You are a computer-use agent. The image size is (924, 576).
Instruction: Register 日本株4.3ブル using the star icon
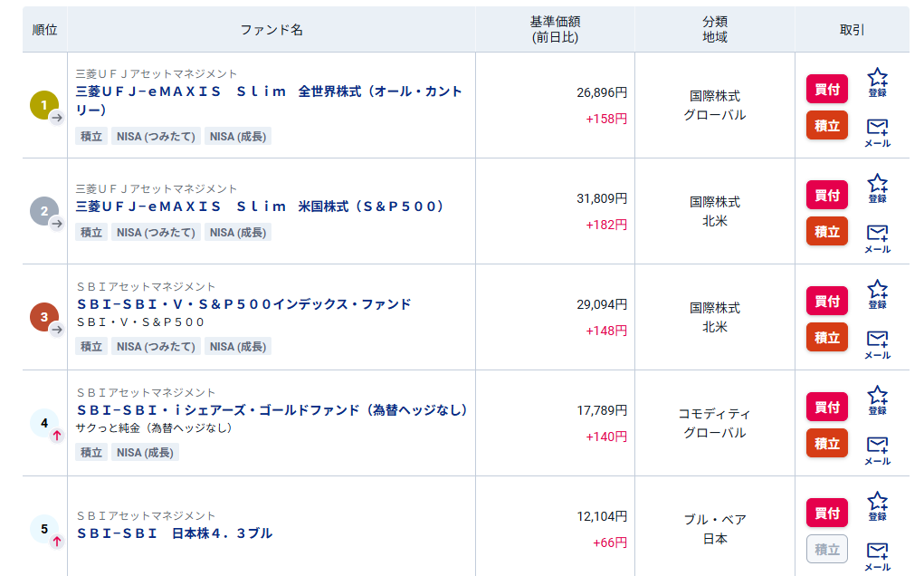pyautogui.click(x=878, y=507)
